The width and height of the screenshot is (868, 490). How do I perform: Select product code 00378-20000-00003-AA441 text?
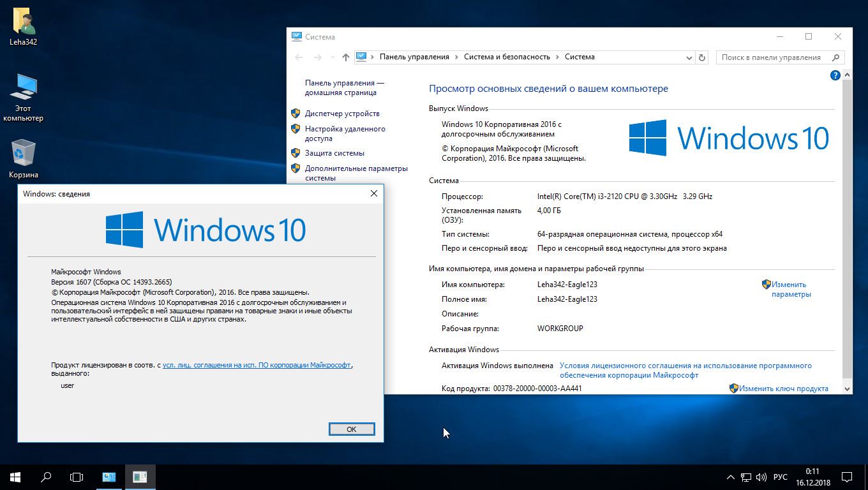[537, 388]
